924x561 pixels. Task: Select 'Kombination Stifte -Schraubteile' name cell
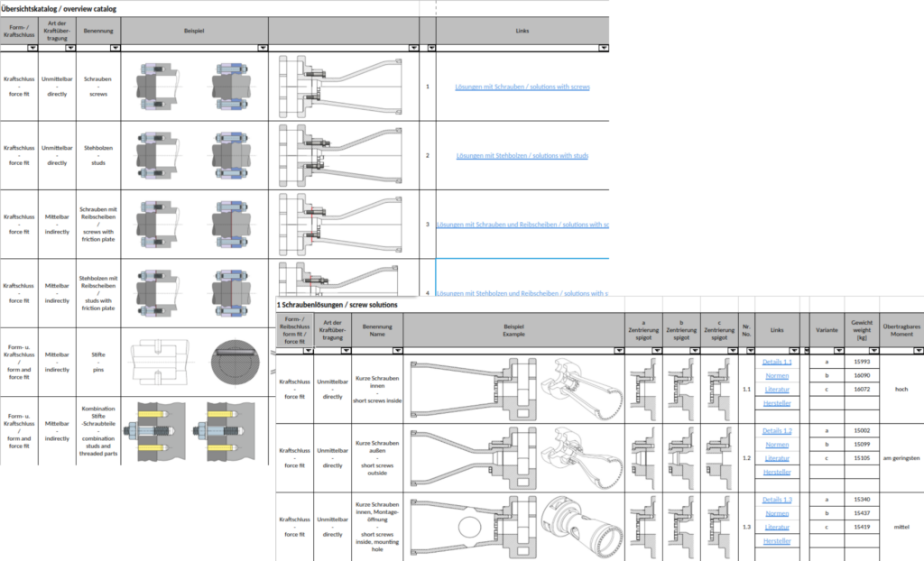[98, 431]
